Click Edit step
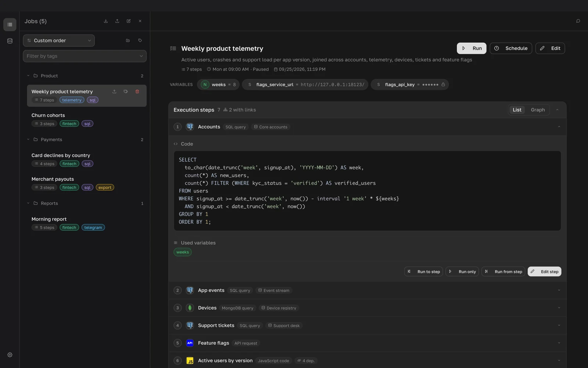Screen dimensions: 588x368 544,272
